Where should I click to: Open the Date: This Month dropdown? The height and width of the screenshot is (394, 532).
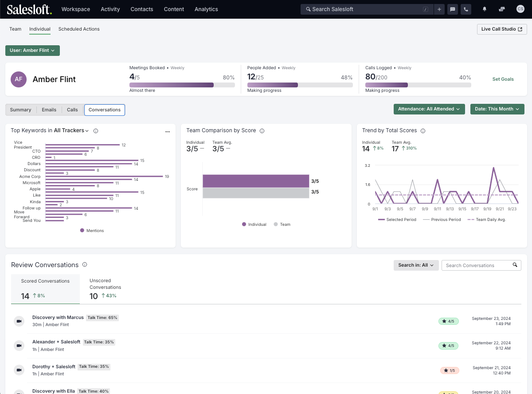[497, 109]
